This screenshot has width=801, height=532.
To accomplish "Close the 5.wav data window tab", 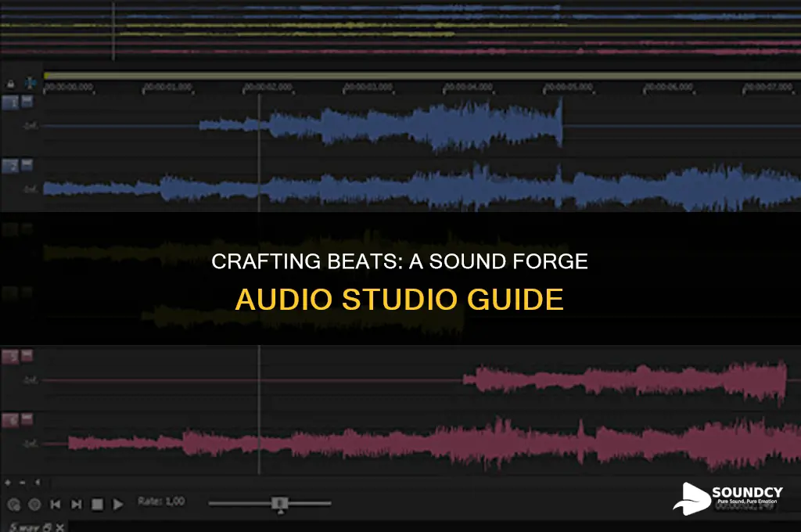I will [59, 527].
